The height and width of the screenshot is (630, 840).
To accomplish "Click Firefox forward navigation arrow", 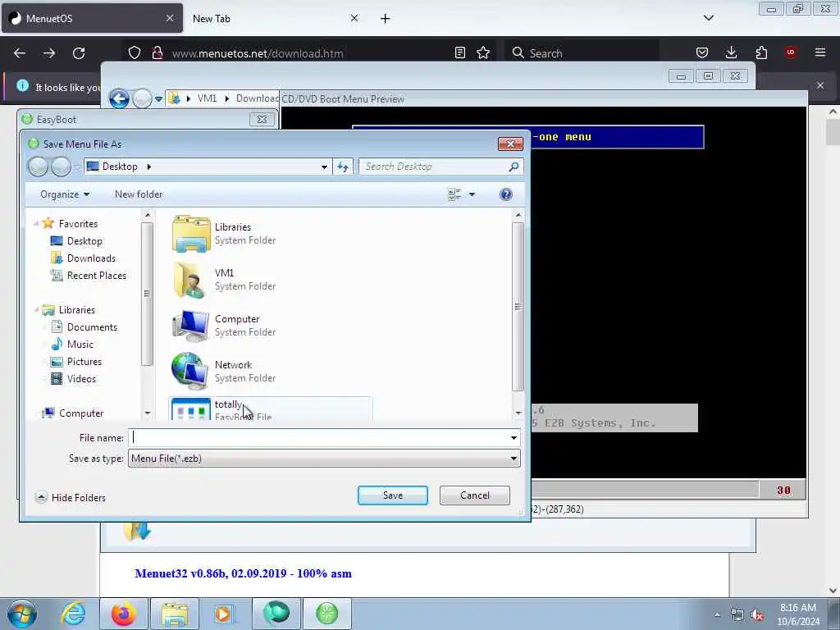I will click(x=49, y=53).
